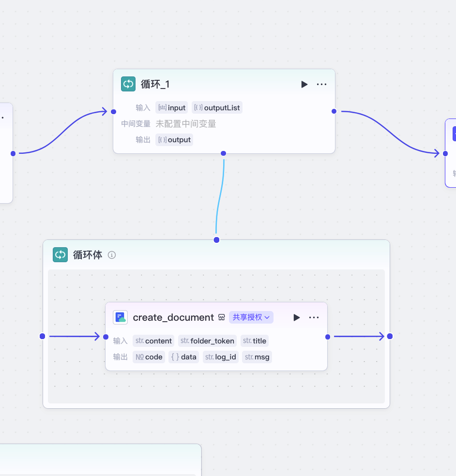
Task: Click the 循环_1 right output connection port
Action: [334, 111]
